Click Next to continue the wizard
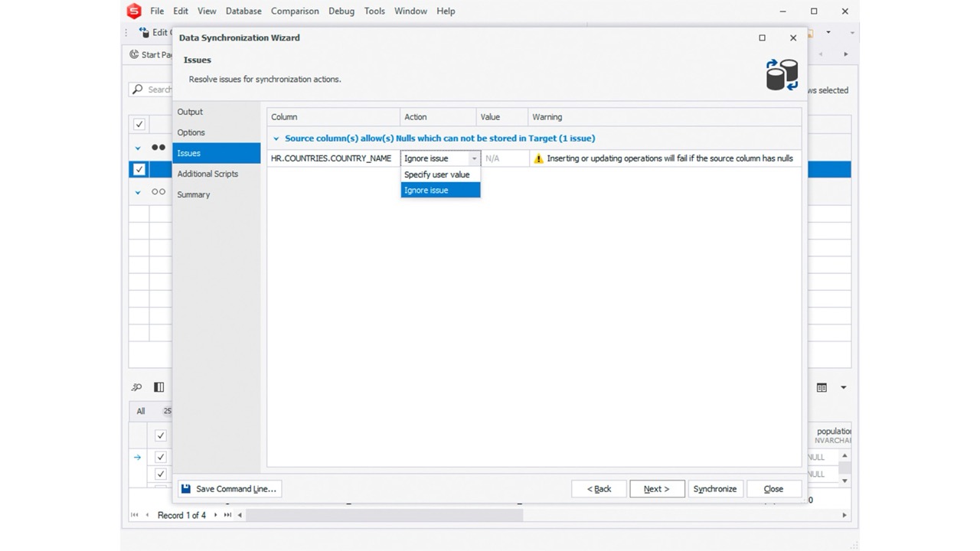Viewport: 980px width, 551px height. 656,488
